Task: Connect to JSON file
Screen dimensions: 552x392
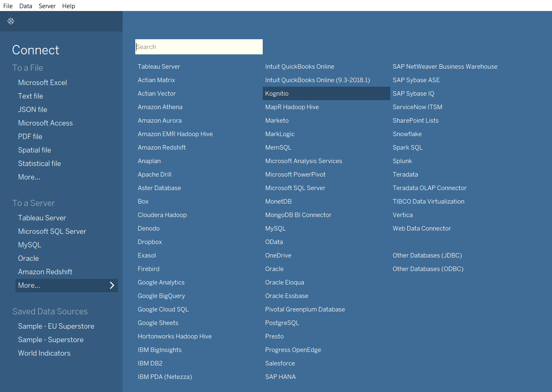Action: [x=33, y=110]
